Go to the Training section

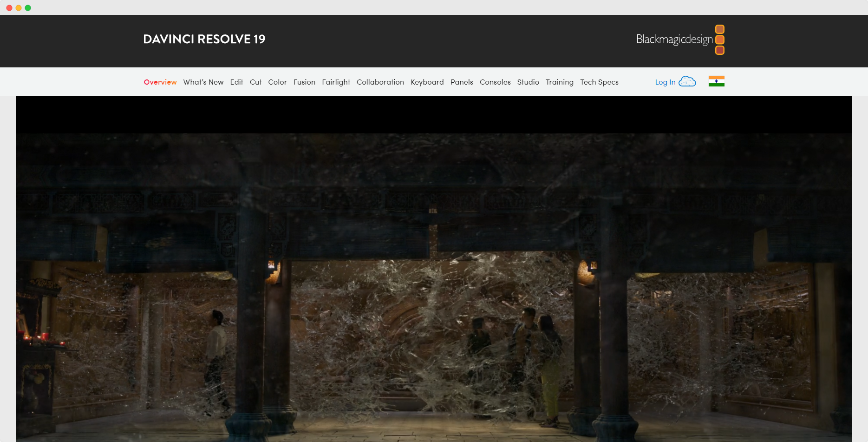click(560, 82)
